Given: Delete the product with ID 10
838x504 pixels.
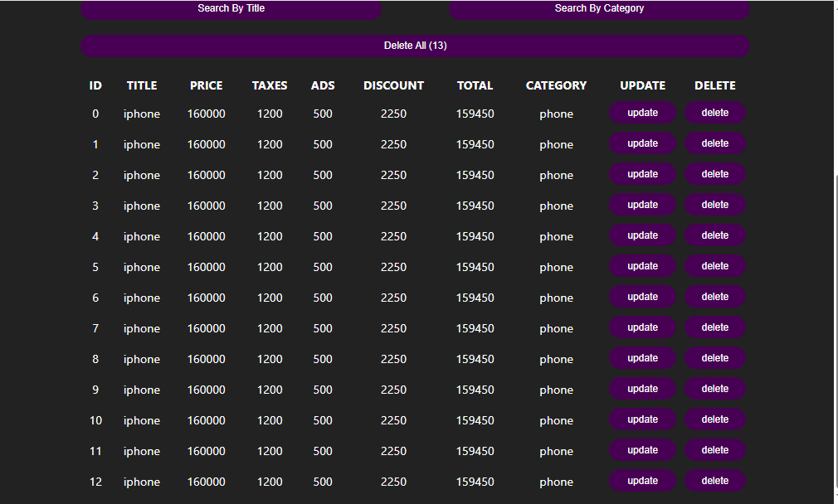Looking at the screenshot, I should coord(715,419).
